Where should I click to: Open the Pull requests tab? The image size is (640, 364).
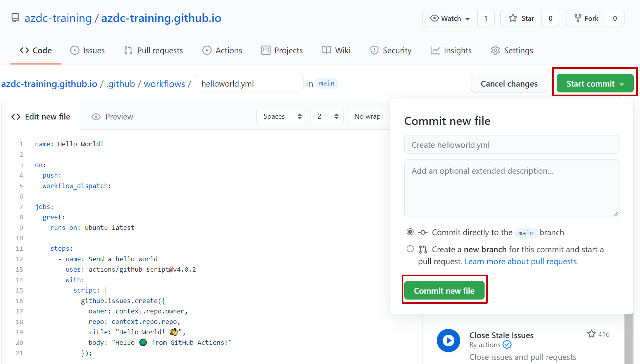tap(153, 50)
